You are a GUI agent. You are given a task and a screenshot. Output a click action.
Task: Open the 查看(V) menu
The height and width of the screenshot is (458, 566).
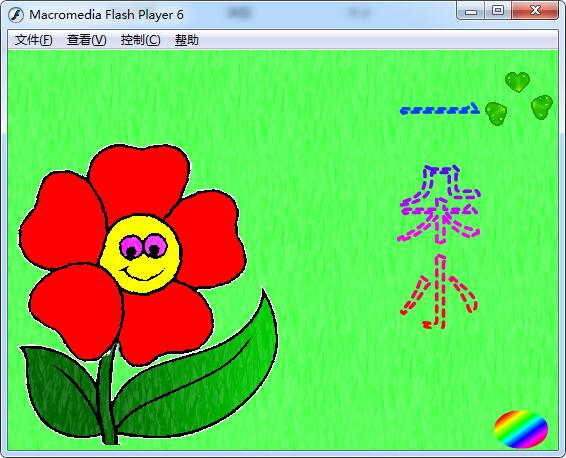pyautogui.click(x=87, y=40)
